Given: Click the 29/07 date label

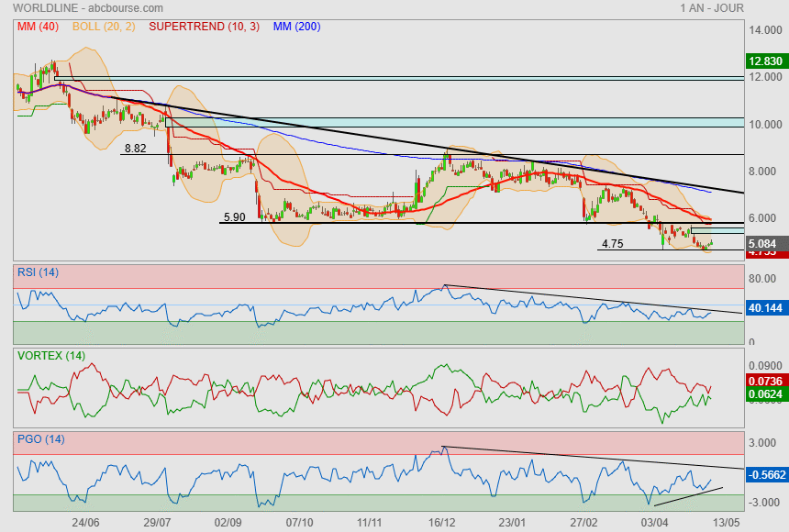Looking at the screenshot, I should click(157, 523).
